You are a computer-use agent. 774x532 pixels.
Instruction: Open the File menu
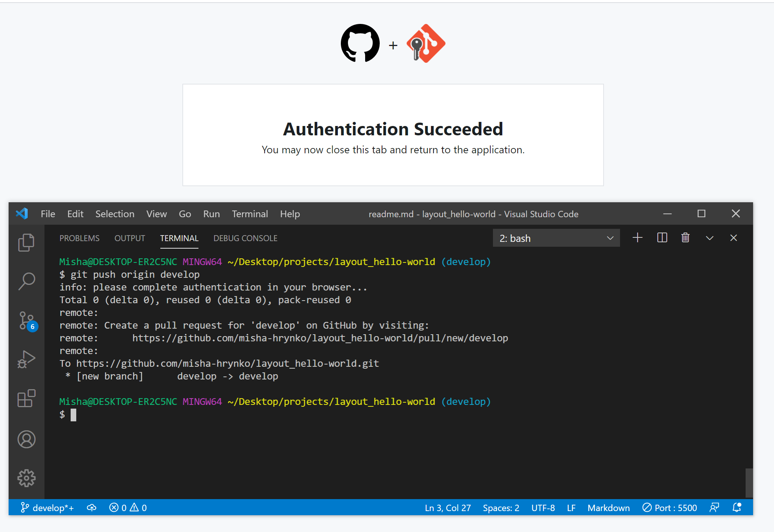pyautogui.click(x=48, y=214)
